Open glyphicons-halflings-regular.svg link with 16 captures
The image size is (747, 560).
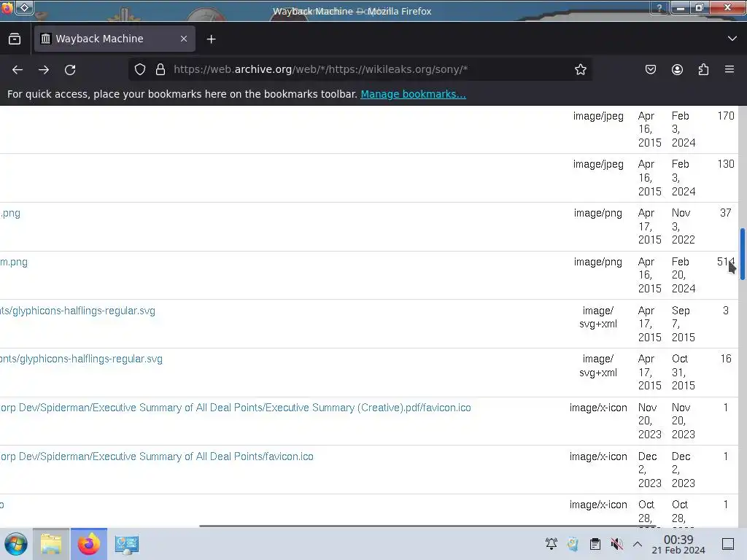pyautogui.click(x=81, y=359)
